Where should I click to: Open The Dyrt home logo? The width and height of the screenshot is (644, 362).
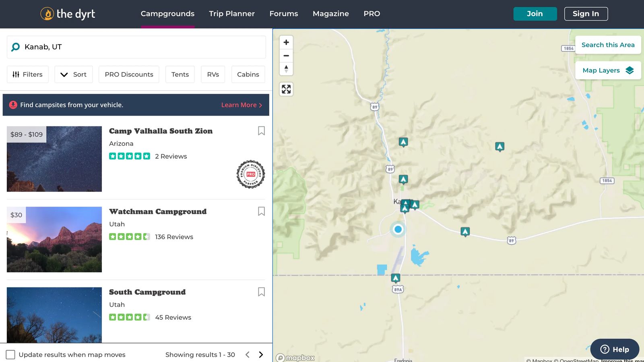point(68,14)
